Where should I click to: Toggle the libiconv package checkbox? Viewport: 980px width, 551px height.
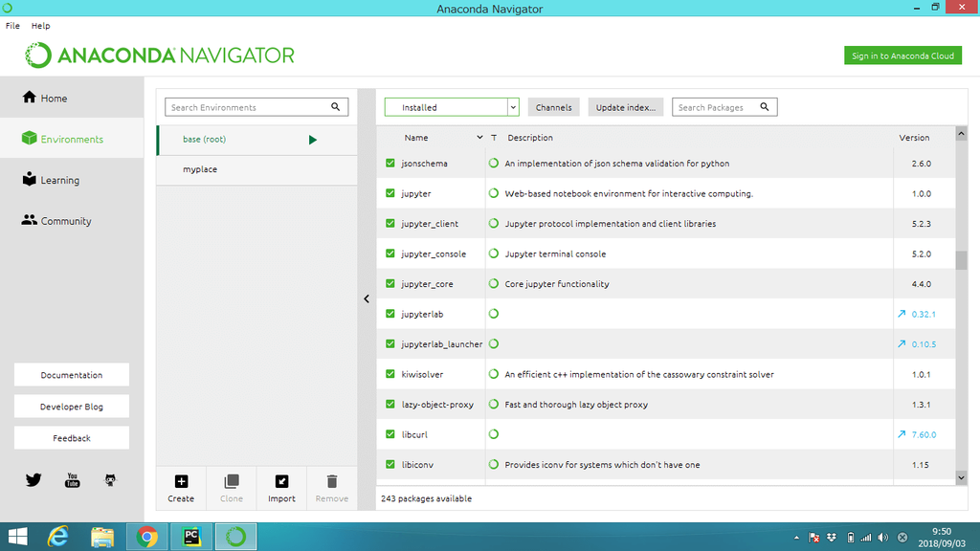[390, 464]
